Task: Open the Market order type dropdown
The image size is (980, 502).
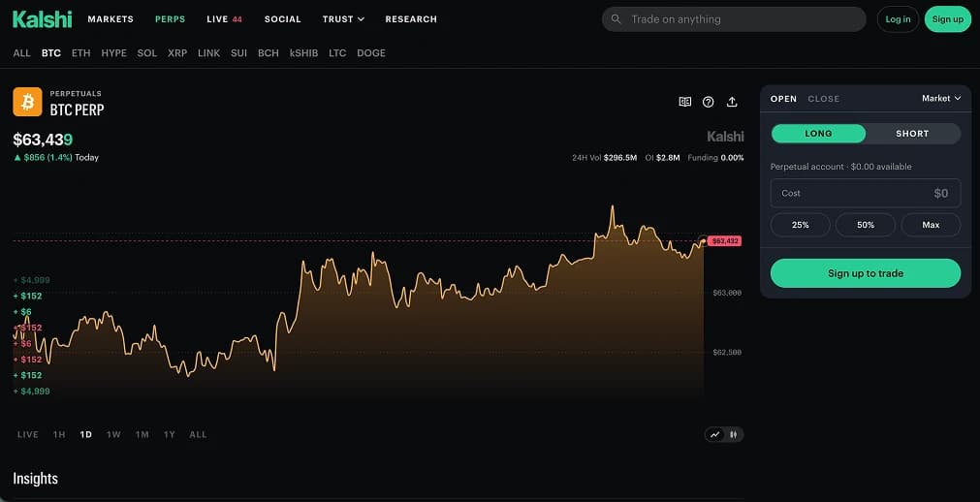Action: [x=941, y=98]
